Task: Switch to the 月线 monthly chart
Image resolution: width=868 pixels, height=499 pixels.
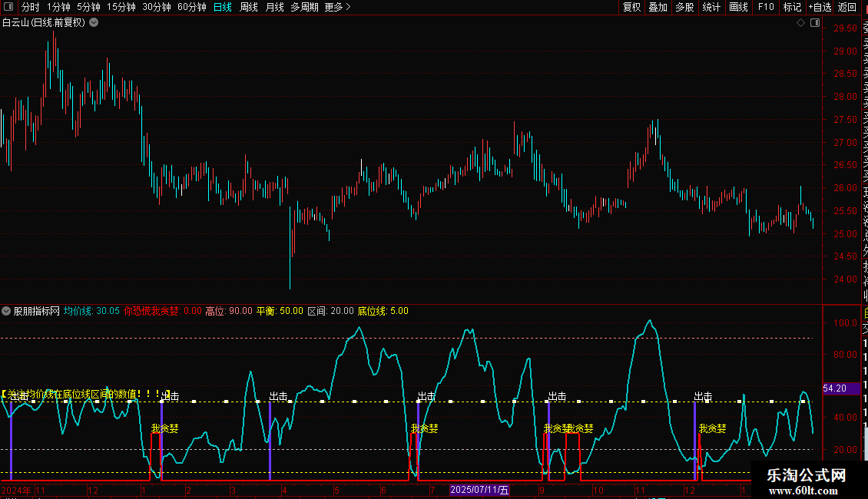Action: point(274,7)
